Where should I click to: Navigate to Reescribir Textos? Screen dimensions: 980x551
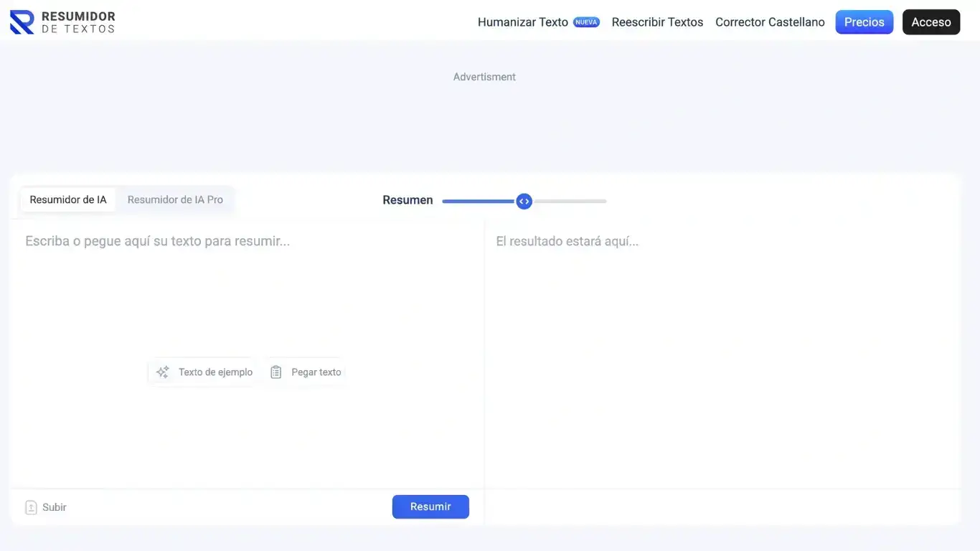[x=657, y=22]
